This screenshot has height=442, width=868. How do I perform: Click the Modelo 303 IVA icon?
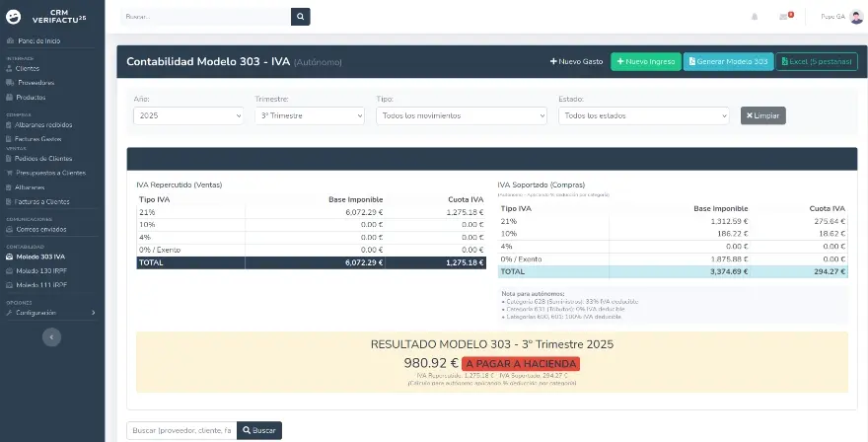(10, 257)
